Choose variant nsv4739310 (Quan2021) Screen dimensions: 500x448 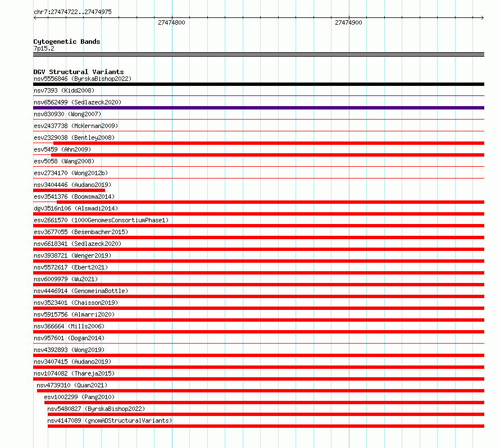coord(72,385)
